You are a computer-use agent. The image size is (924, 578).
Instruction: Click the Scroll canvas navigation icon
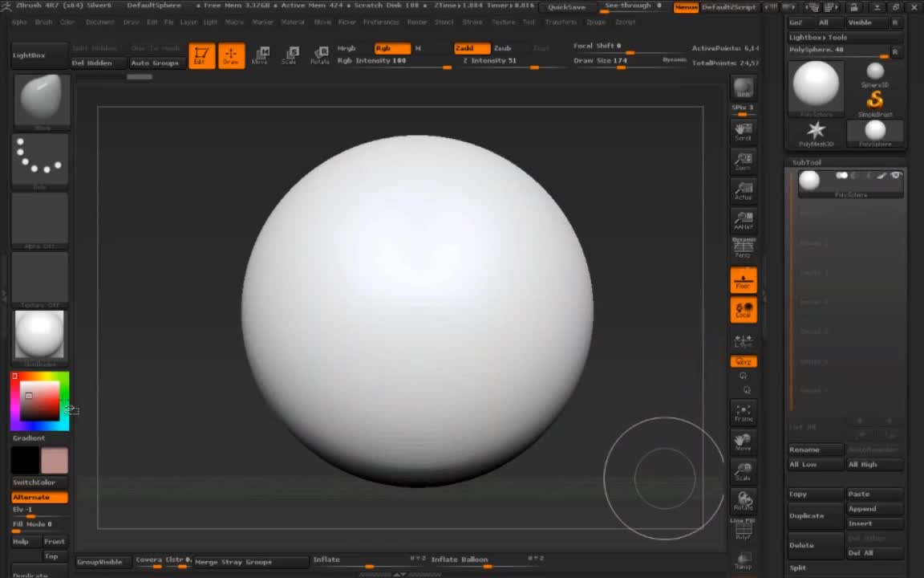(x=744, y=132)
